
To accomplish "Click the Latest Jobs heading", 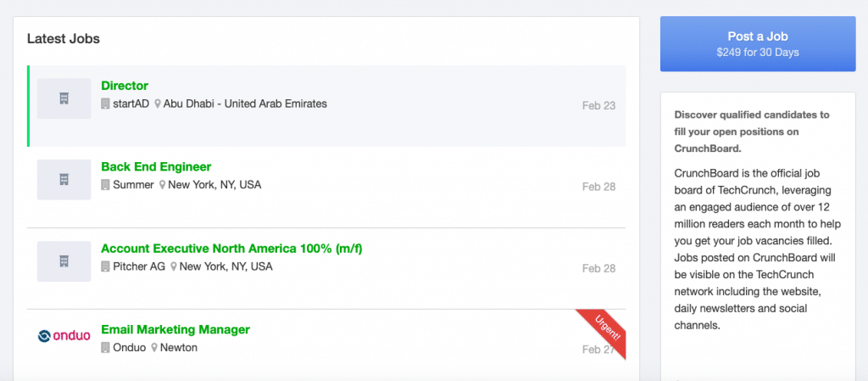I will pos(64,39).
